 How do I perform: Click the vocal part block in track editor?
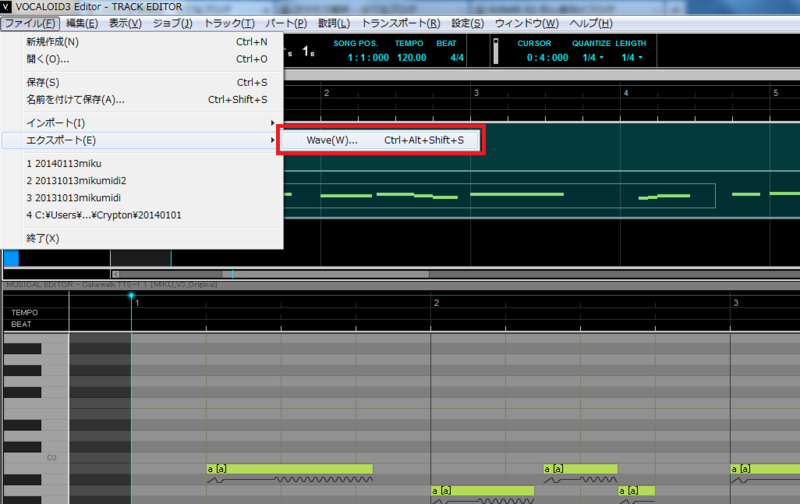(x=499, y=195)
